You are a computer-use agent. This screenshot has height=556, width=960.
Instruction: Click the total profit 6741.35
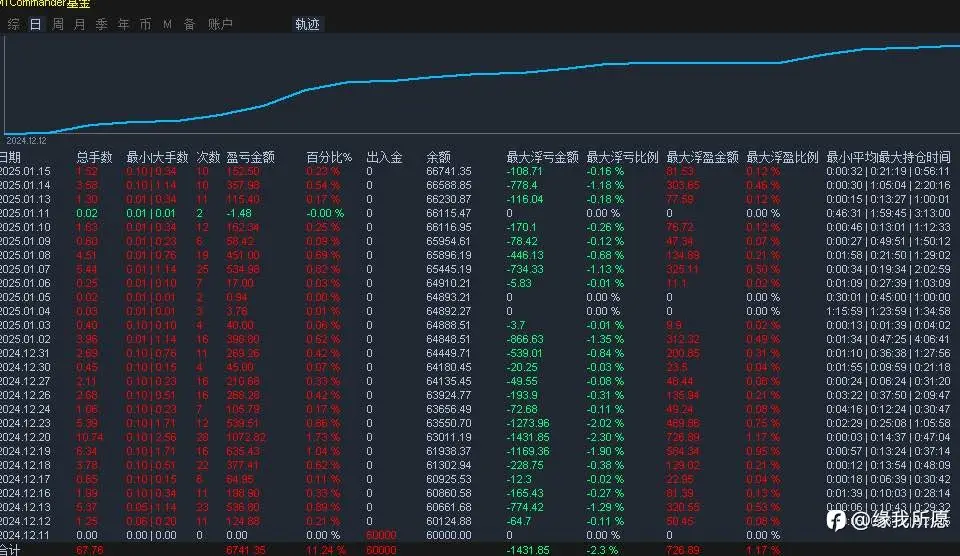(x=246, y=550)
